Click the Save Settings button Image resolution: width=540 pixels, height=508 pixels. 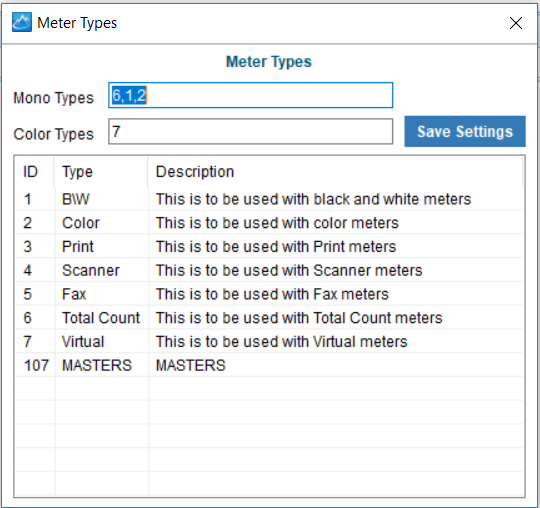pos(465,132)
